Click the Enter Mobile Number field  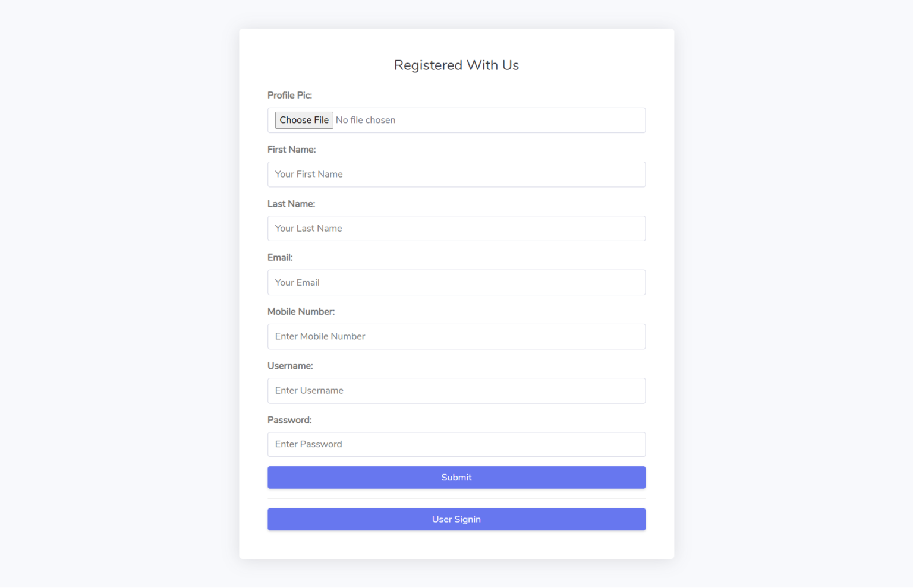pos(456,336)
